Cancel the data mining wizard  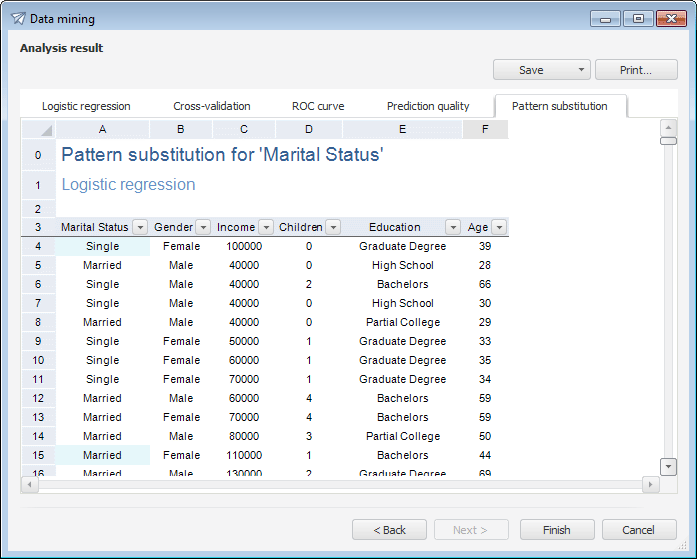click(x=638, y=530)
